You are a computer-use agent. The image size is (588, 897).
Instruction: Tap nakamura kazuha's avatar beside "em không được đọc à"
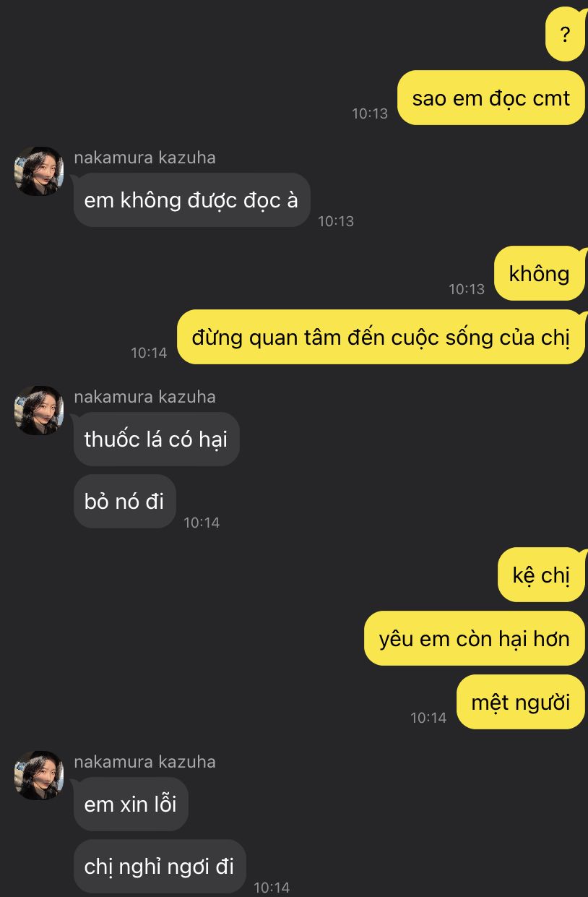pos(39,171)
